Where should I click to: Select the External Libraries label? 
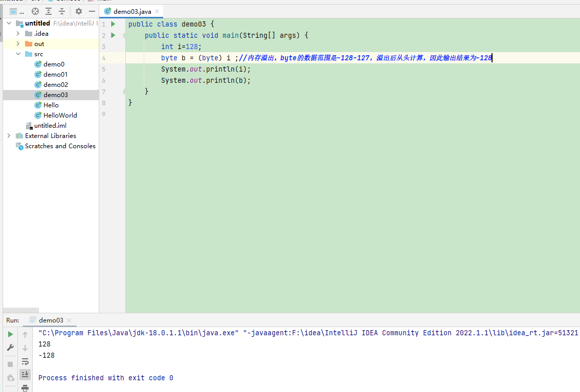pos(51,136)
